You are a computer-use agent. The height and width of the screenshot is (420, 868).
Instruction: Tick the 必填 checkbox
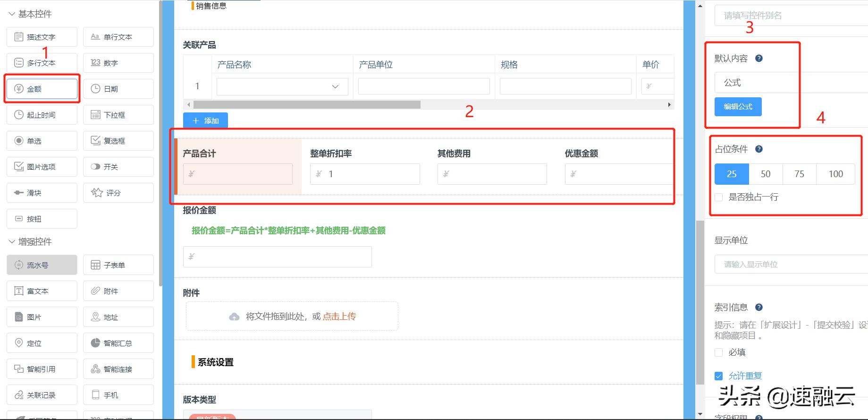click(719, 352)
